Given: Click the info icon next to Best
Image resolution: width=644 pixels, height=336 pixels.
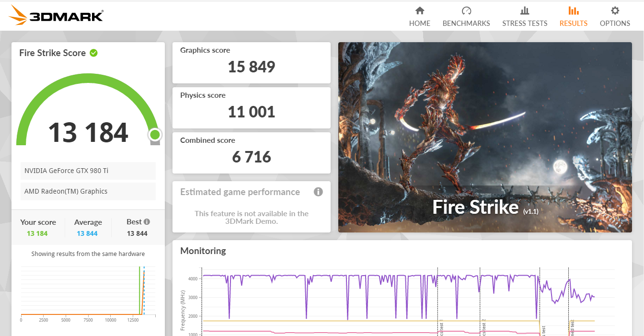Looking at the screenshot, I should pos(147,221).
